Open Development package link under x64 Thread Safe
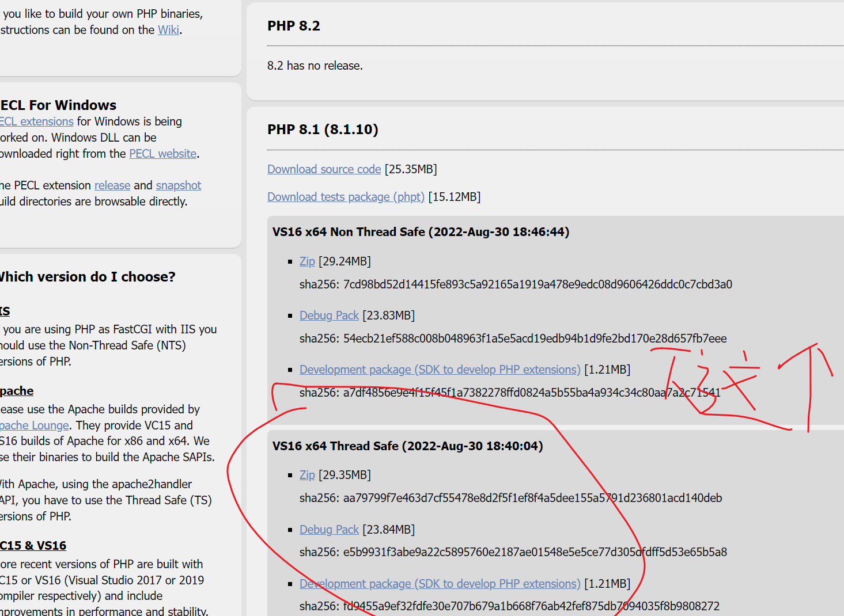 (x=440, y=584)
